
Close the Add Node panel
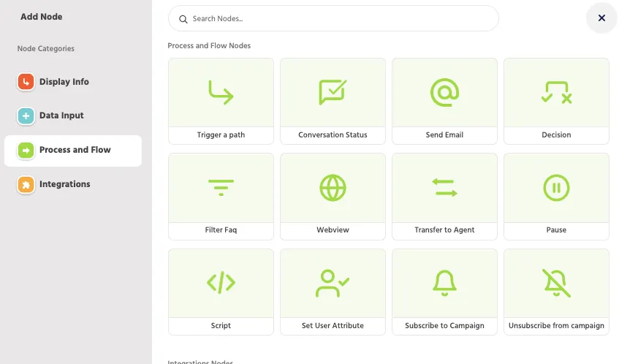pyautogui.click(x=601, y=18)
